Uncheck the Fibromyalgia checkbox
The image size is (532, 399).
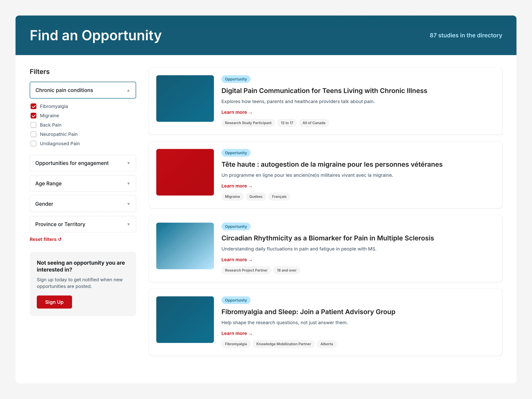(34, 106)
